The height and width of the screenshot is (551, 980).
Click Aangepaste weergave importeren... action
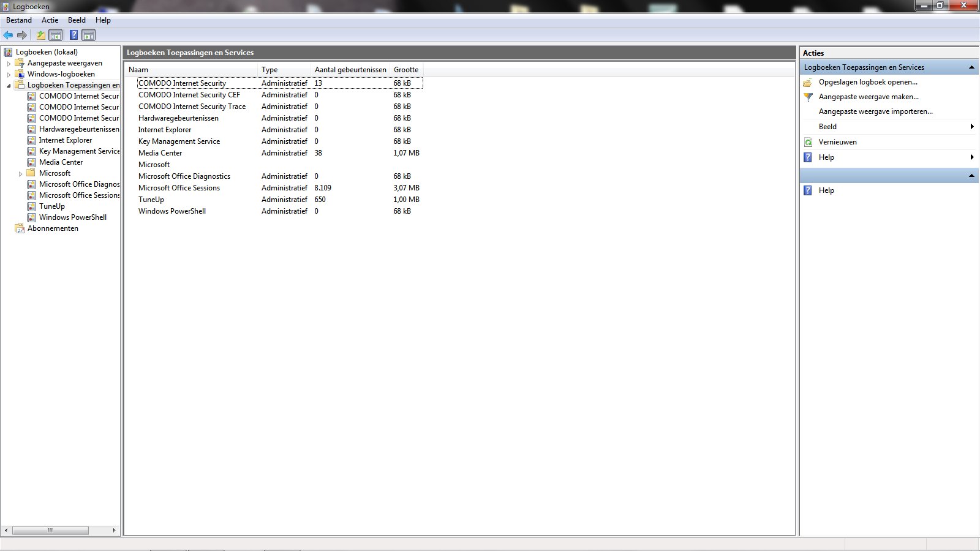coord(876,111)
